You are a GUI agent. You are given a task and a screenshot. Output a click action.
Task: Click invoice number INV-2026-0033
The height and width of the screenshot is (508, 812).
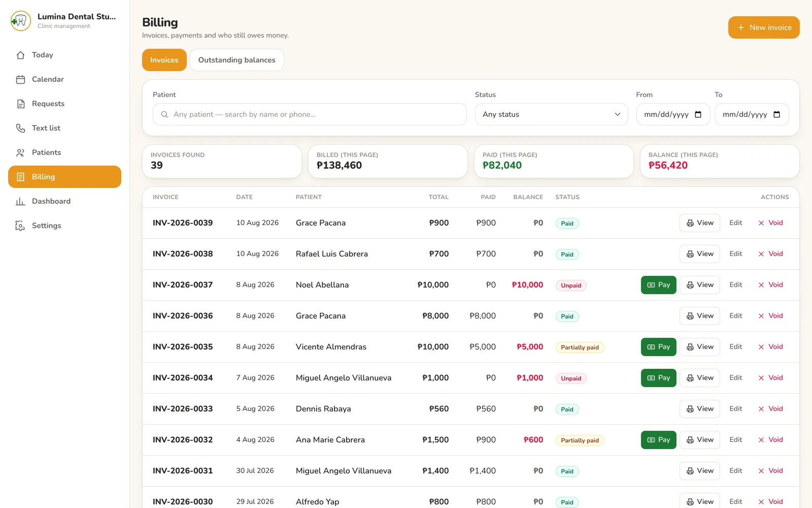pyautogui.click(x=183, y=409)
